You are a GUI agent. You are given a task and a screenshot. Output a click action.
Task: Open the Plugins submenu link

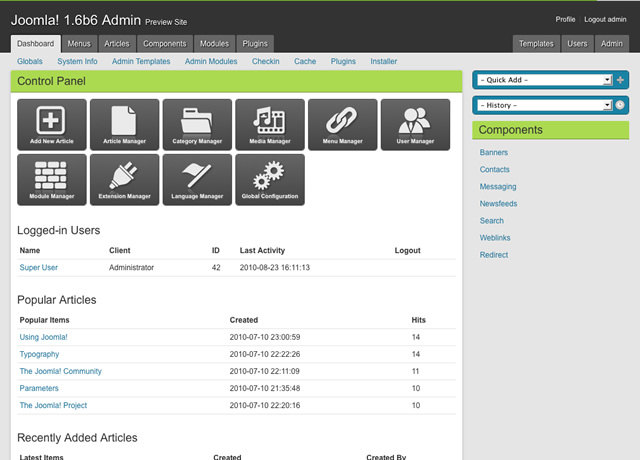coord(343,61)
